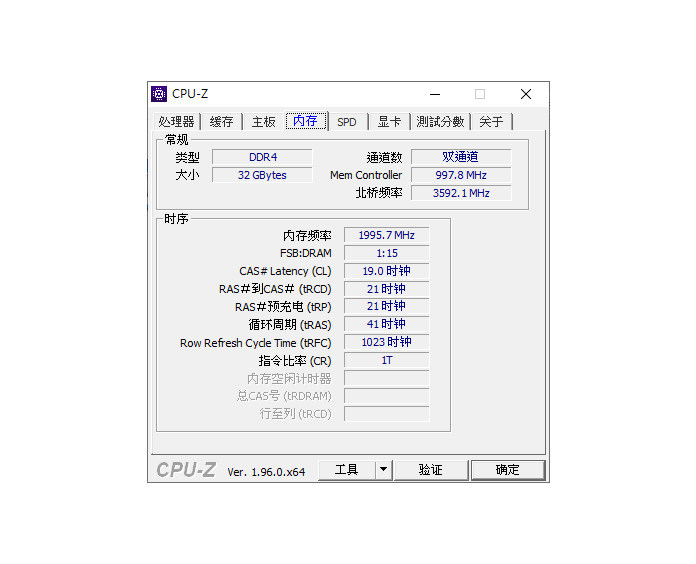Viewport: 696px width, 564px height.
Task: Open the 关于 tab
Action: (491, 122)
